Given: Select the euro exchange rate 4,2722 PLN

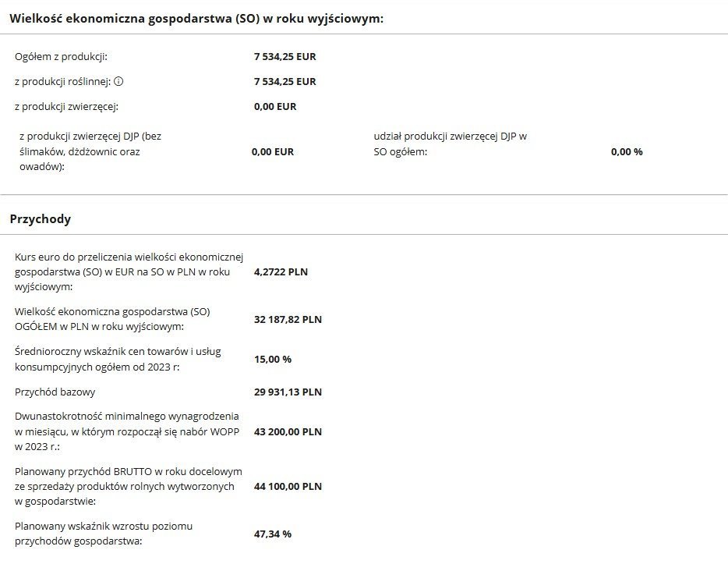Looking at the screenshot, I should click(x=281, y=272).
